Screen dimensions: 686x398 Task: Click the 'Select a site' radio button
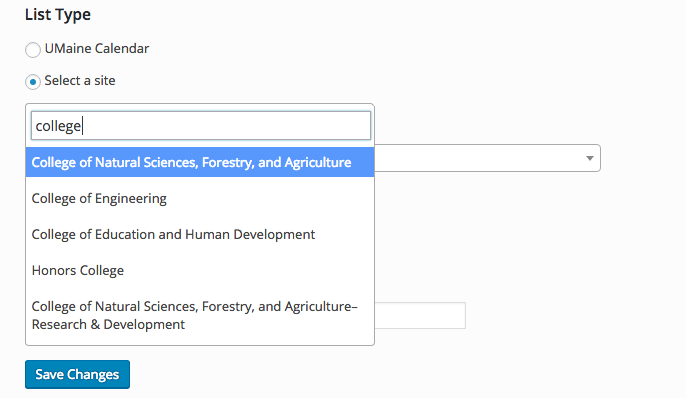point(33,82)
